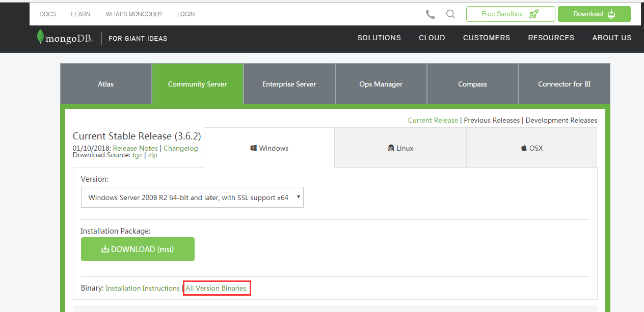Open the Changelog link
The image size is (644, 312).
click(181, 148)
